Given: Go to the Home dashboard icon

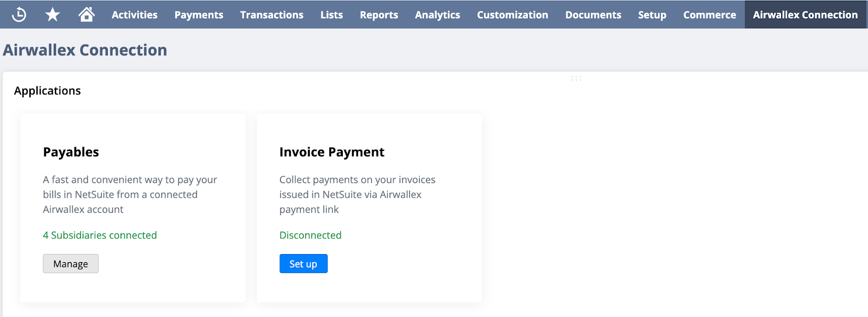Looking at the screenshot, I should tap(86, 15).
